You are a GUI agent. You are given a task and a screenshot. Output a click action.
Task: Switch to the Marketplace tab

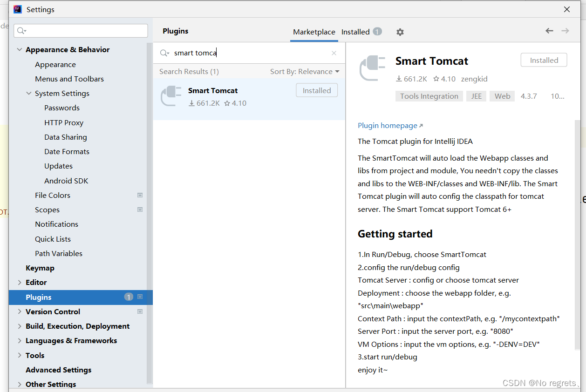(314, 32)
